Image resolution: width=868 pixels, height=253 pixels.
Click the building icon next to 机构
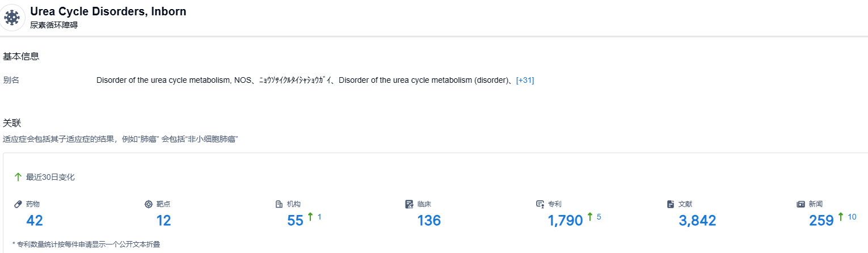pyautogui.click(x=279, y=204)
